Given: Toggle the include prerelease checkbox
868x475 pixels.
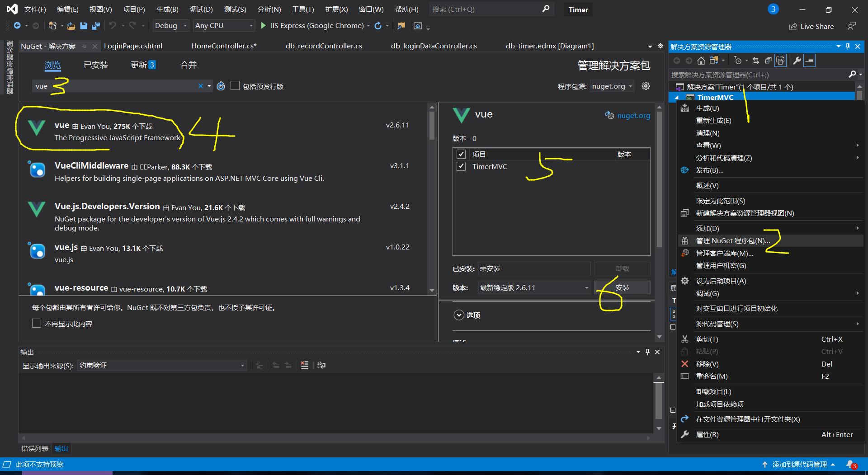Looking at the screenshot, I should tap(235, 86).
